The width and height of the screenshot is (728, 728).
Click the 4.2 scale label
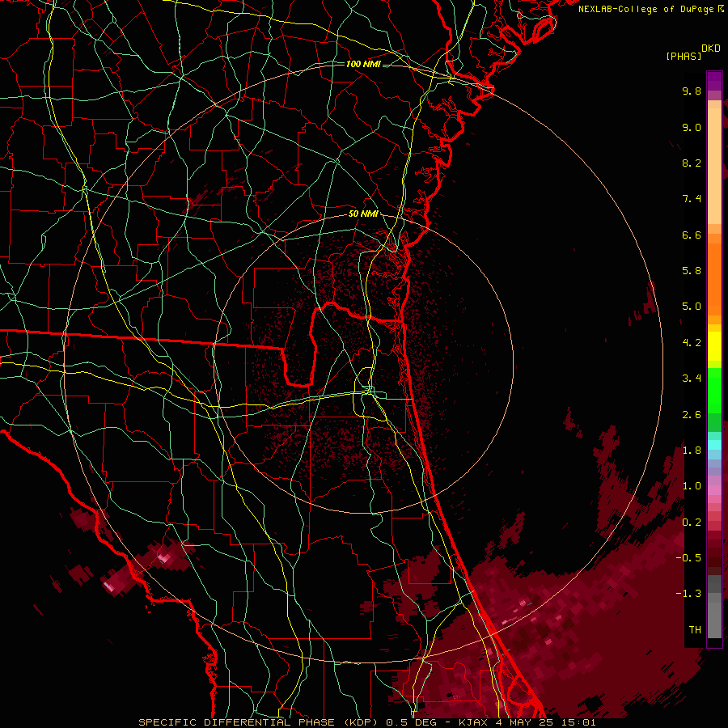692,343
